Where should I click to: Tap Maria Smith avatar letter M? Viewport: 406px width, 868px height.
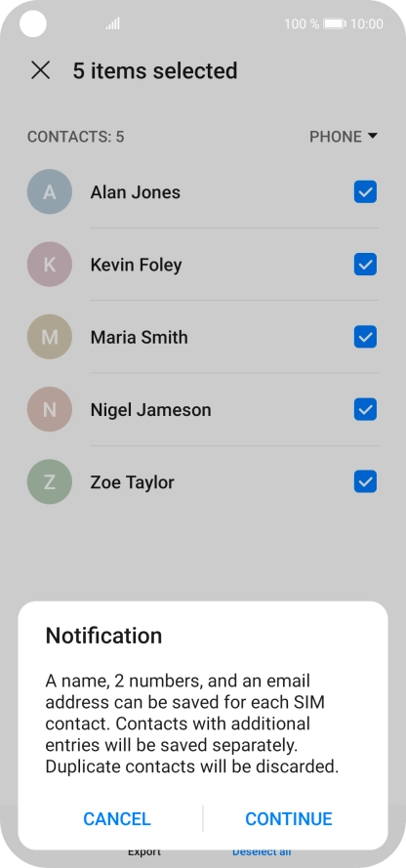click(x=50, y=337)
